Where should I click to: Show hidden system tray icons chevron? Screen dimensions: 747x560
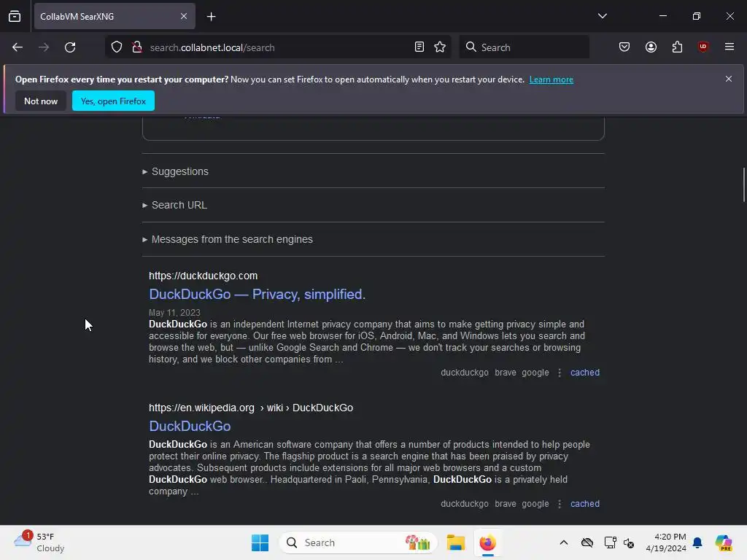pos(564,542)
